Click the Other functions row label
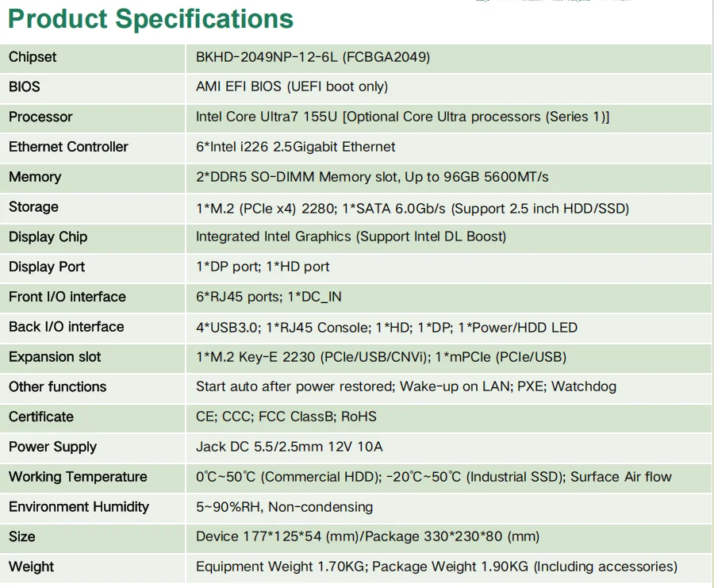This screenshot has height=588, width=714. (x=57, y=387)
